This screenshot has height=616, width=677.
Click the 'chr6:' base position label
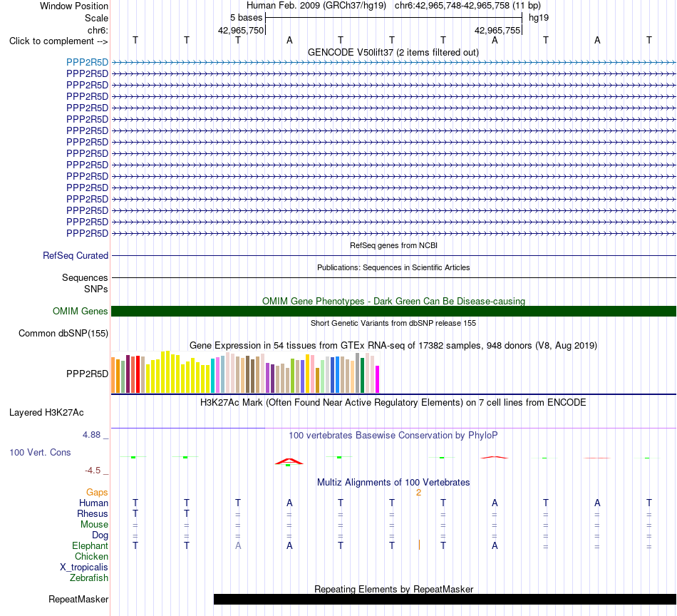[98, 30]
